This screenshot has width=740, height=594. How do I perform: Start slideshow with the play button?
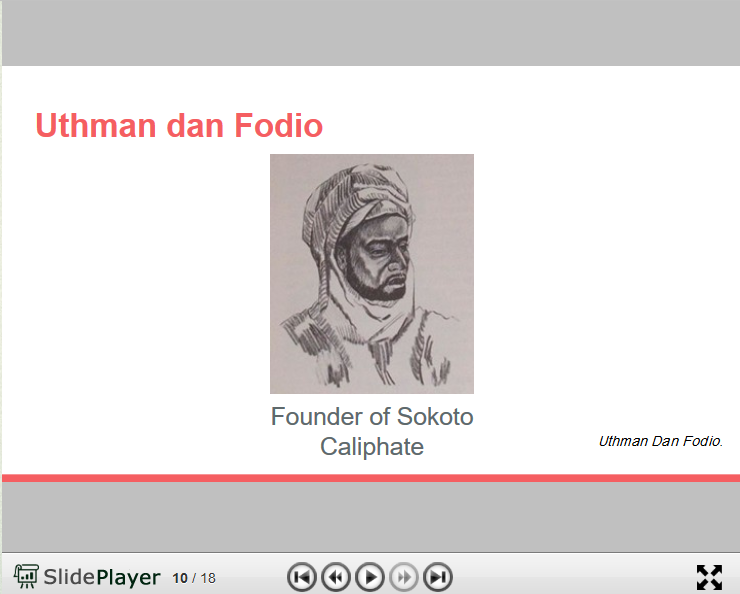[x=370, y=577]
